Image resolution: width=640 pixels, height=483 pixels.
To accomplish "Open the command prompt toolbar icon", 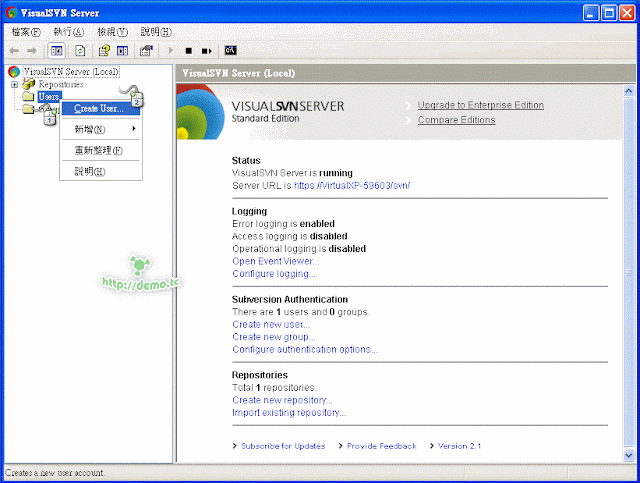I will point(230,50).
